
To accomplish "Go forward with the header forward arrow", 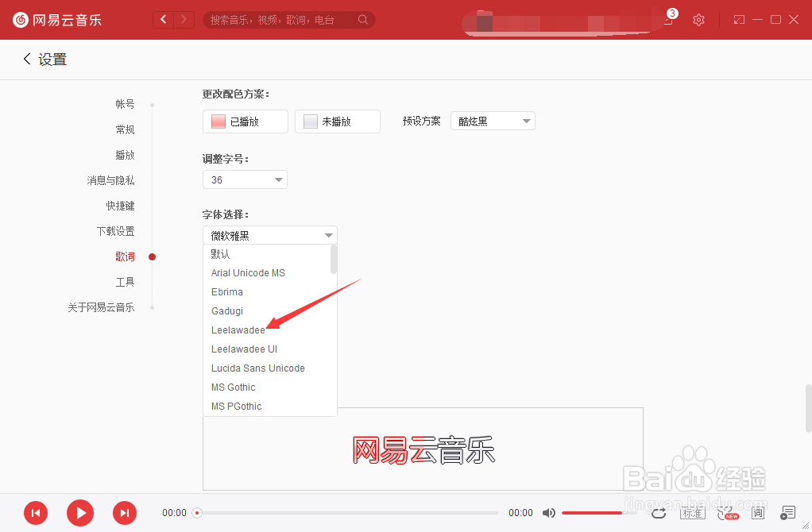I will point(184,20).
